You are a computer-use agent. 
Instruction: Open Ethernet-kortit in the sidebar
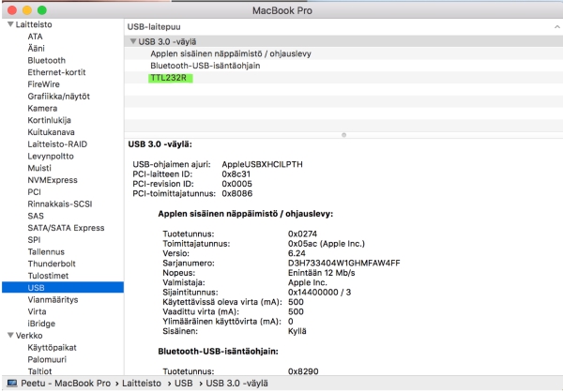pyautogui.click(x=56, y=72)
